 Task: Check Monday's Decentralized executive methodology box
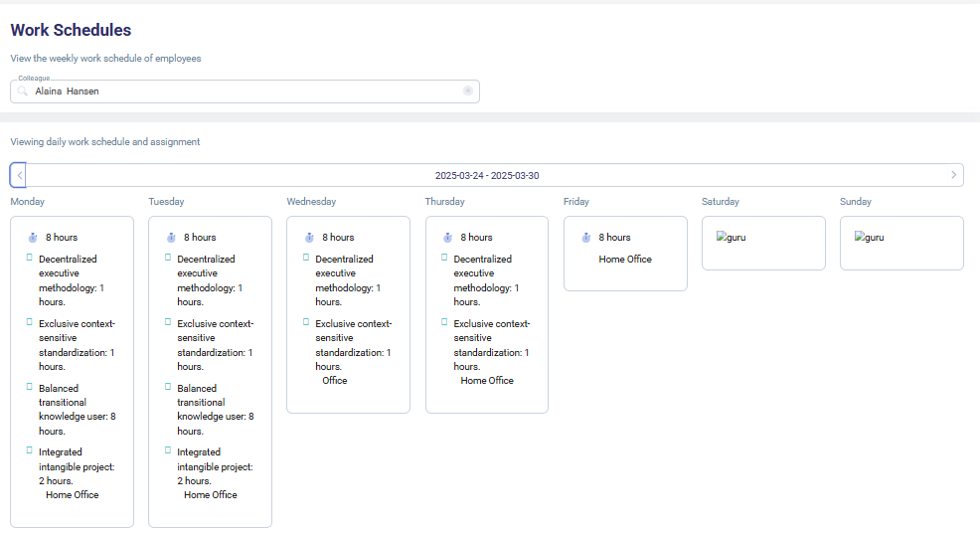tap(30, 258)
